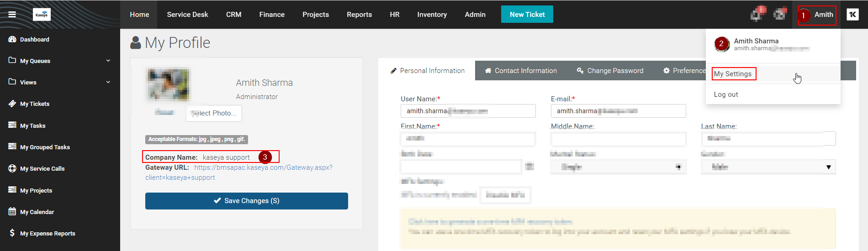Click the Company Name value kaseya support
The image size is (868, 251).
pyautogui.click(x=226, y=157)
